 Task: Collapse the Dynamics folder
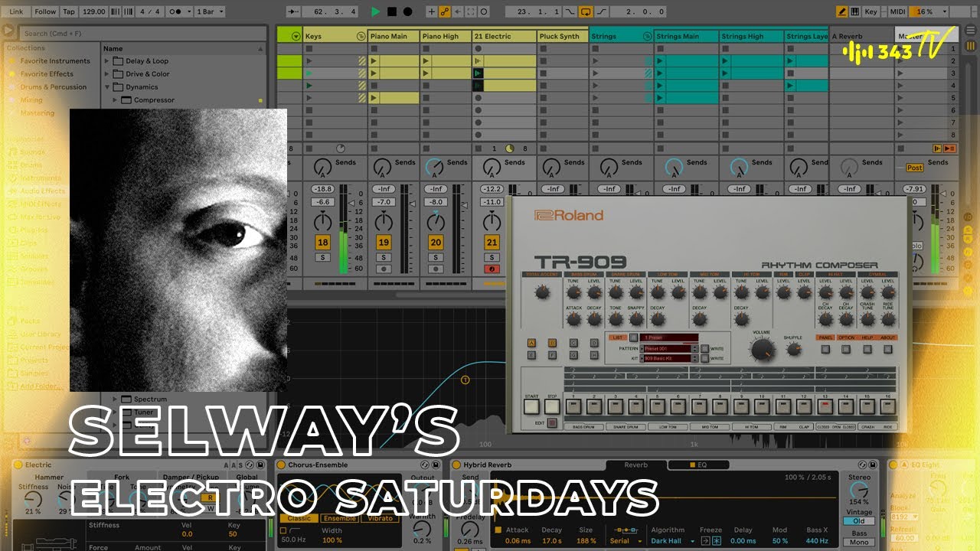(108, 87)
